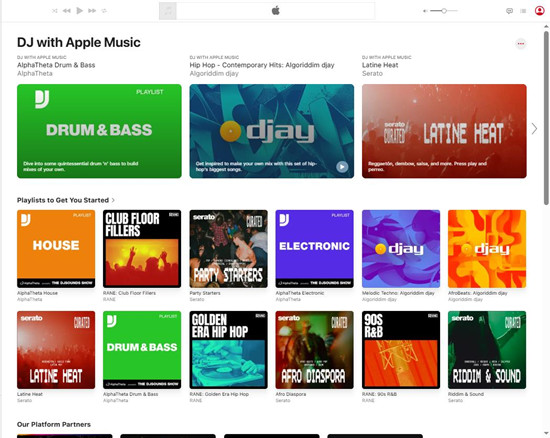Screen dimensions: 550x438
Task: Open the Latine Heat featured banner
Action: tap(444, 131)
